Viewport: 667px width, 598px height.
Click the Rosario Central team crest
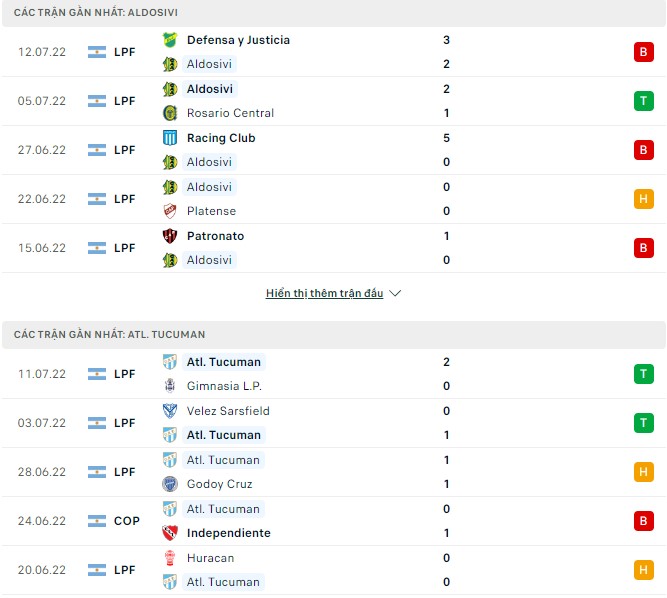point(170,113)
